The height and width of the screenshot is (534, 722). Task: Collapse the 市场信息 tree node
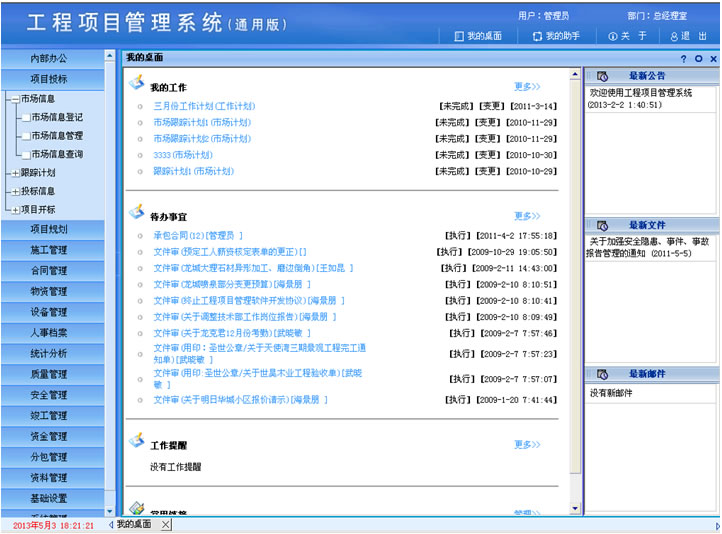click(16, 99)
